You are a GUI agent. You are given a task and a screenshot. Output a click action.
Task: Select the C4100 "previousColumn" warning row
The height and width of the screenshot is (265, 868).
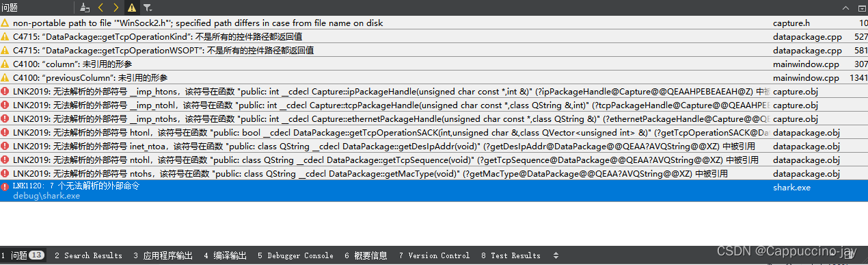[434, 77]
